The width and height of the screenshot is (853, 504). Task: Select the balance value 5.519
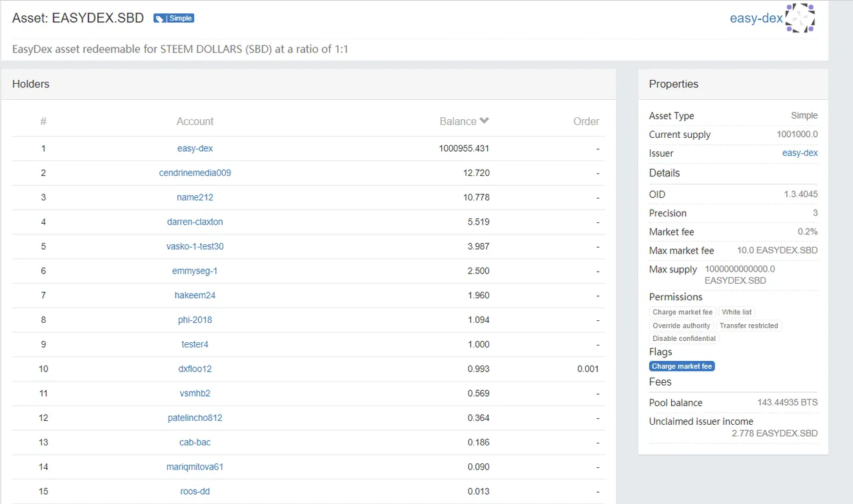pos(478,222)
